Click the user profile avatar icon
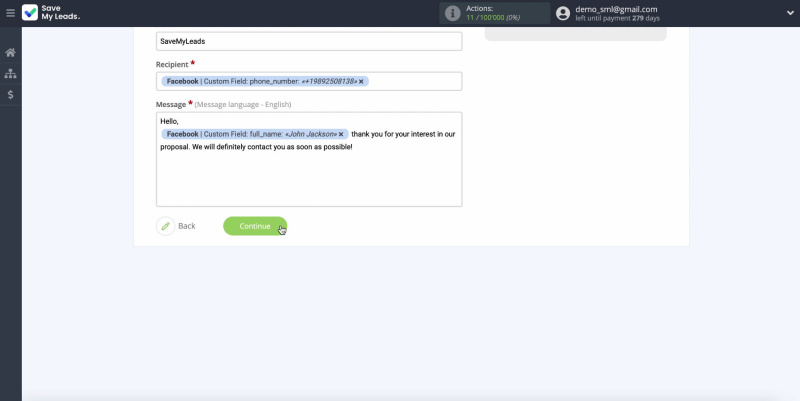 [563, 13]
